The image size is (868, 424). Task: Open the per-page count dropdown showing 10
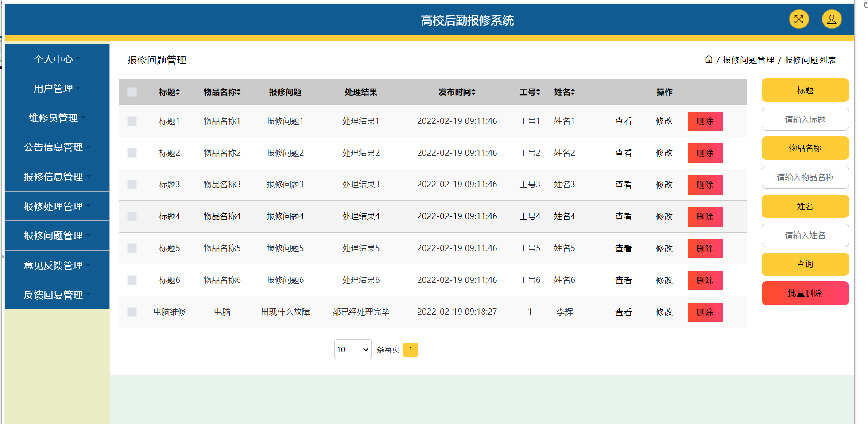353,349
